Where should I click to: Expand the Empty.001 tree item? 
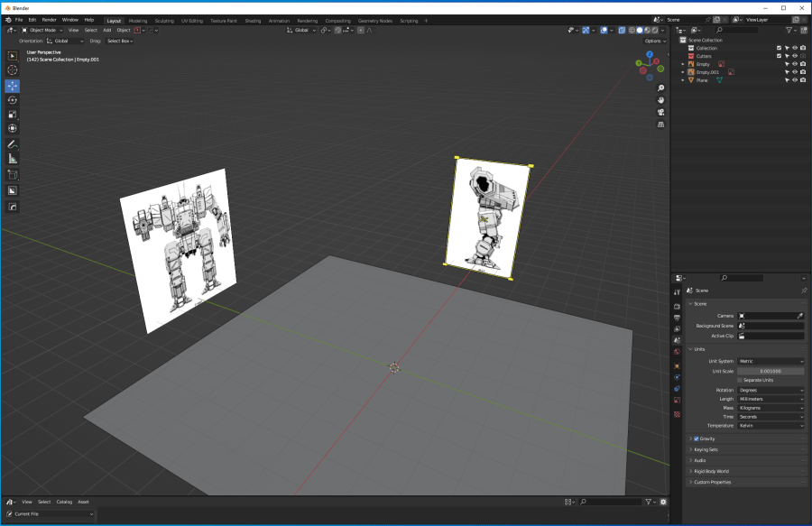683,72
